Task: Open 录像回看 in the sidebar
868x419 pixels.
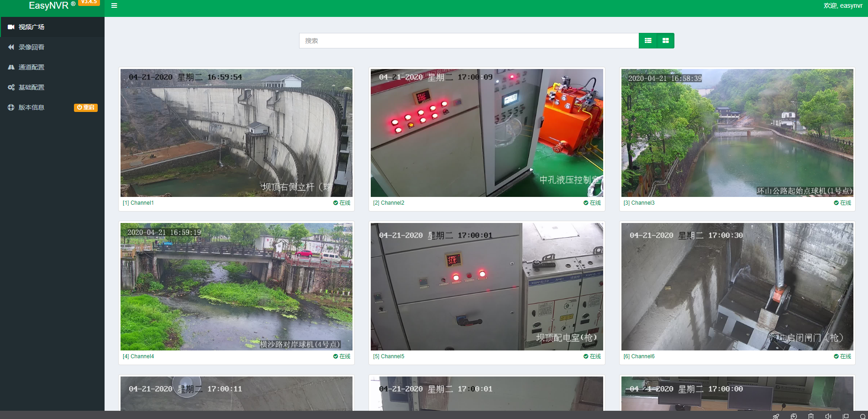Action: (53, 47)
